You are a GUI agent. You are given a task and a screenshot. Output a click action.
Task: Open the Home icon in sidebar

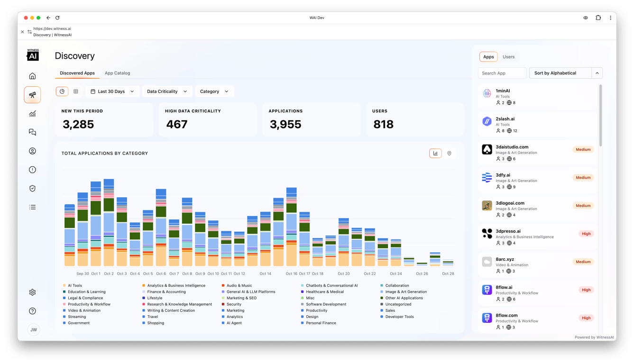tap(32, 76)
